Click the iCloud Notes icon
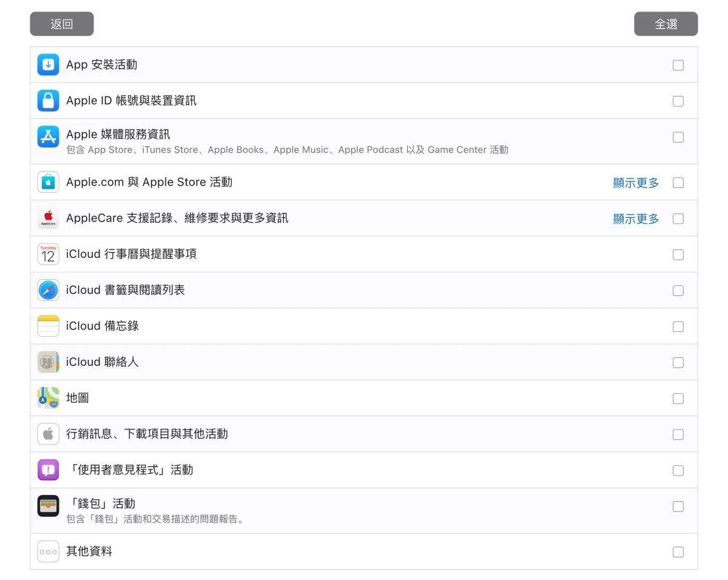Viewport: 728px width, 580px height. click(x=48, y=326)
